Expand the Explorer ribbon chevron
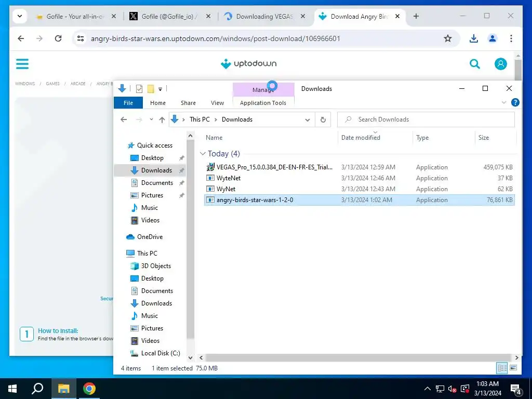532x399 pixels. coord(504,102)
